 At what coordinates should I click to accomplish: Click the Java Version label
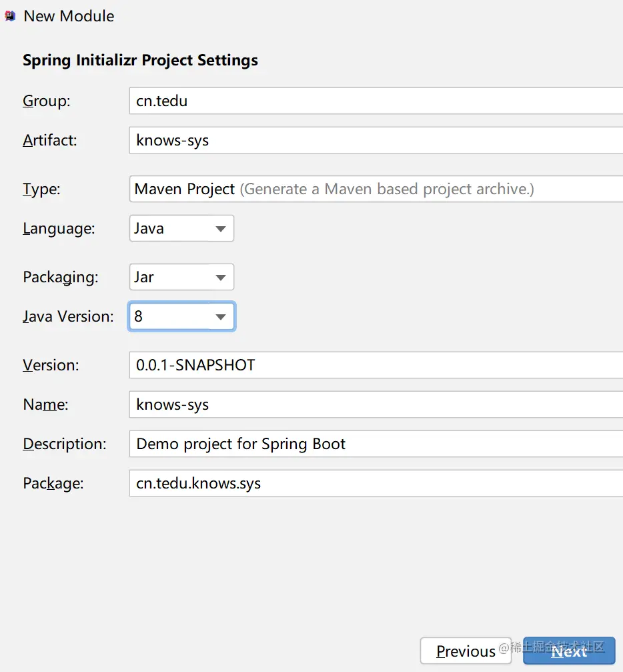(68, 316)
